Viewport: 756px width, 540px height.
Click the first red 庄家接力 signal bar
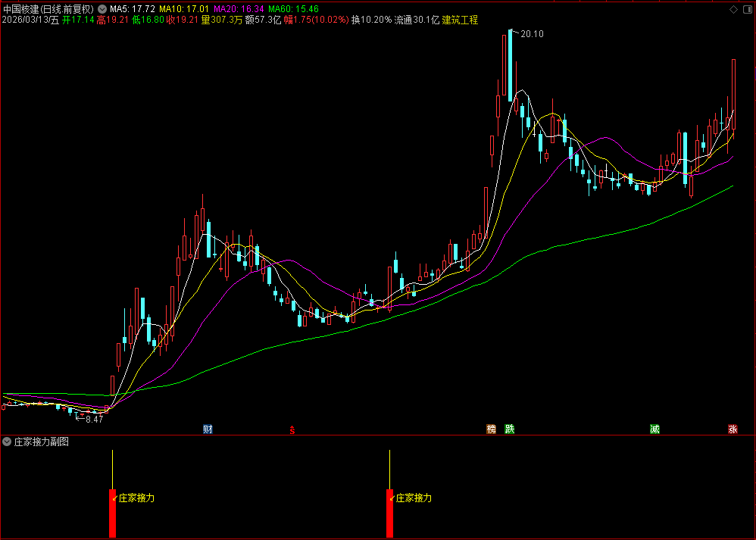tap(112, 513)
